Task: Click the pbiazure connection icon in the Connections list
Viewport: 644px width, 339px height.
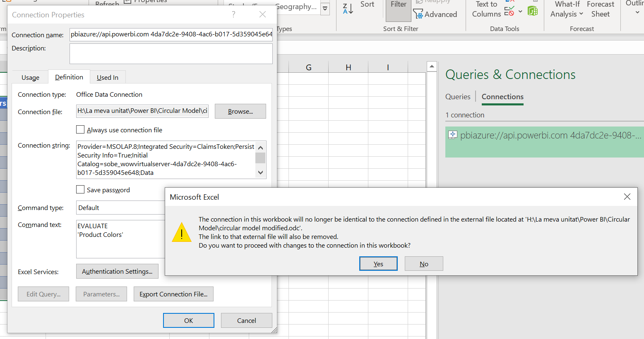Action: point(452,135)
